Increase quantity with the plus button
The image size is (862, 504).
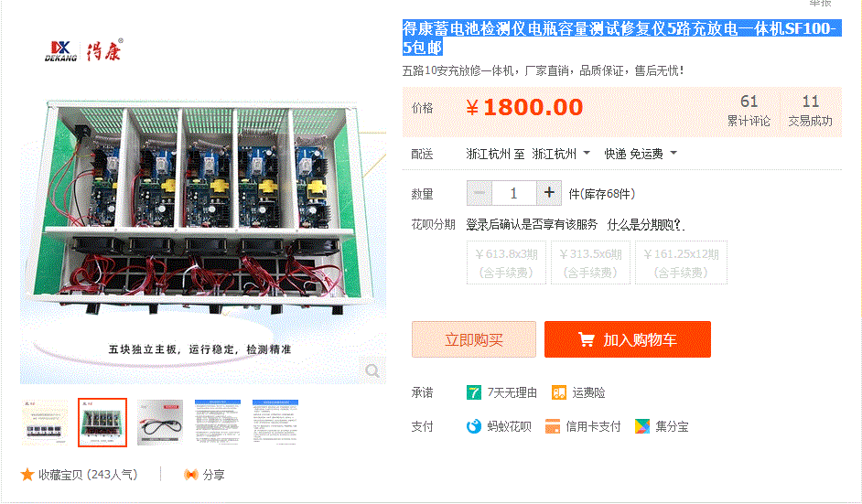(549, 193)
